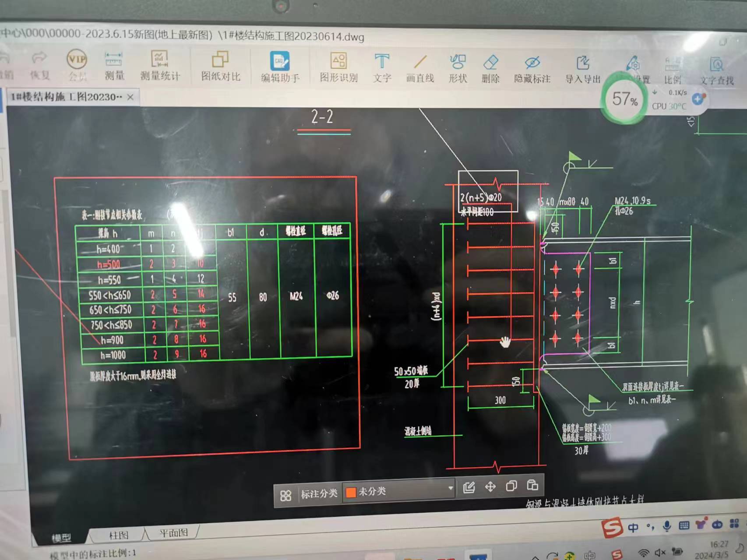Viewport: 747px width, 560px height.
Task: Click the copy annotation icon
Action: coord(511,486)
